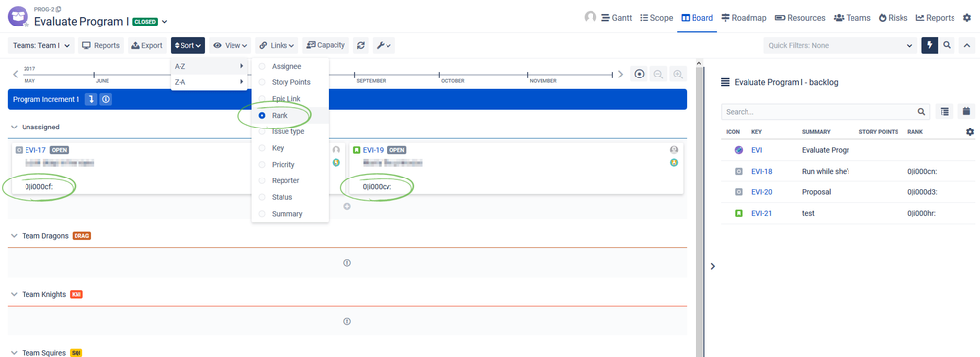Open the Teams: Team I dropdown

tap(40, 46)
